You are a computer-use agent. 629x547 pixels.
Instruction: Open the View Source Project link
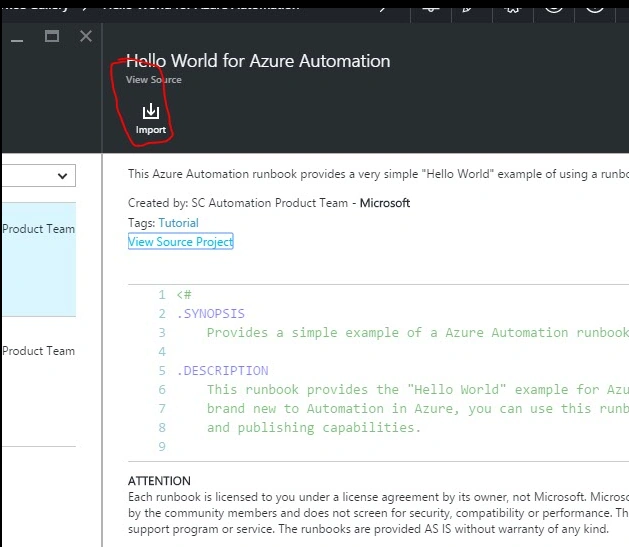[x=181, y=241]
